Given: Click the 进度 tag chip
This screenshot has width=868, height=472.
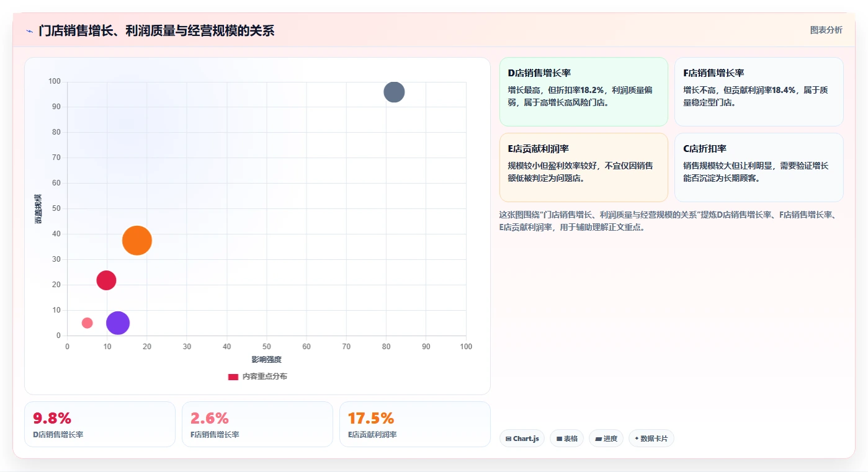Looking at the screenshot, I should click(x=606, y=439).
